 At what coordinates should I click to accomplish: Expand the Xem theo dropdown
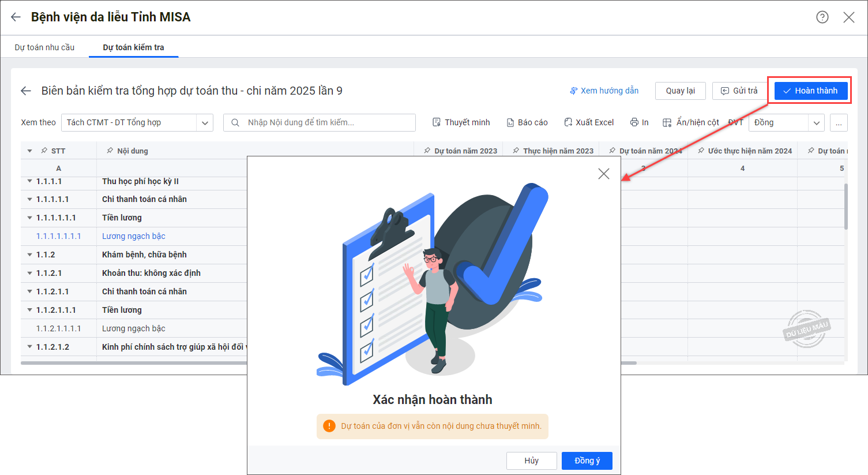tap(205, 122)
